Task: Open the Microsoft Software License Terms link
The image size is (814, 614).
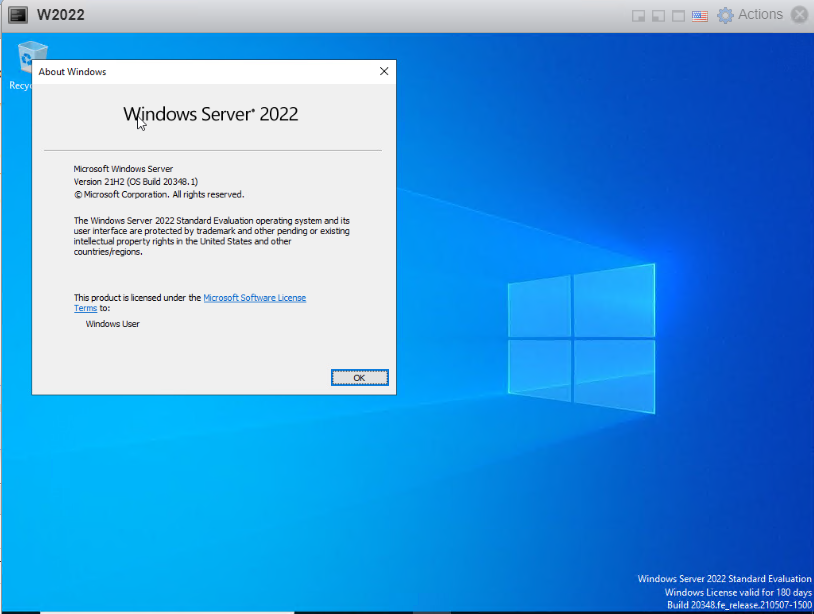Action: coord(253,297)
